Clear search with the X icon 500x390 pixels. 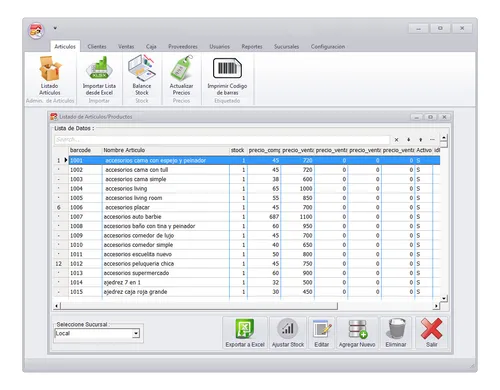tap(396, 140)
